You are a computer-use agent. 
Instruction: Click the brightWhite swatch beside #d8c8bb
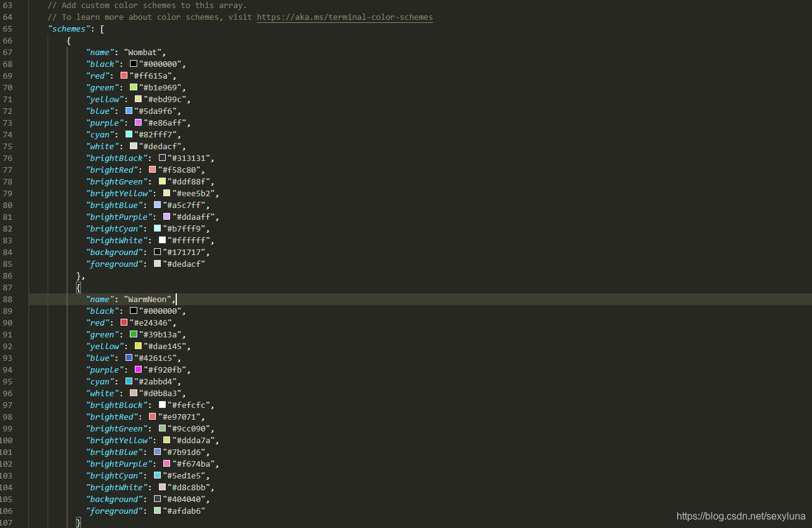162,487
